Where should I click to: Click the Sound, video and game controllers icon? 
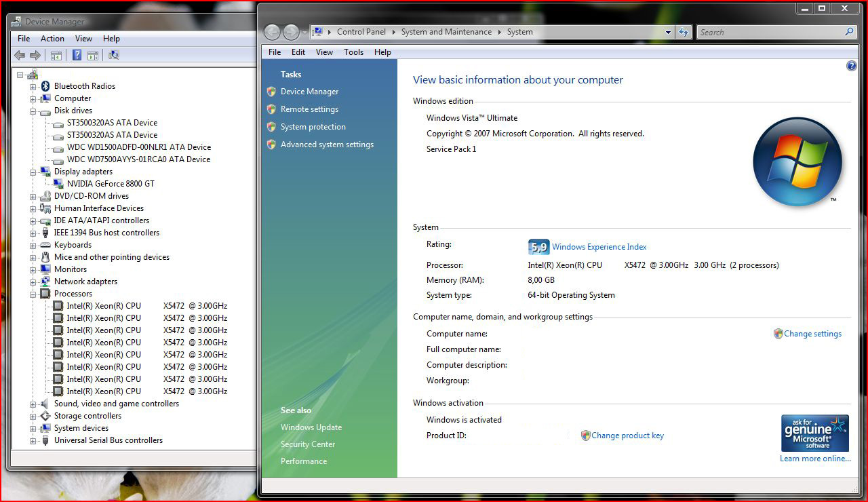point(45,404)
